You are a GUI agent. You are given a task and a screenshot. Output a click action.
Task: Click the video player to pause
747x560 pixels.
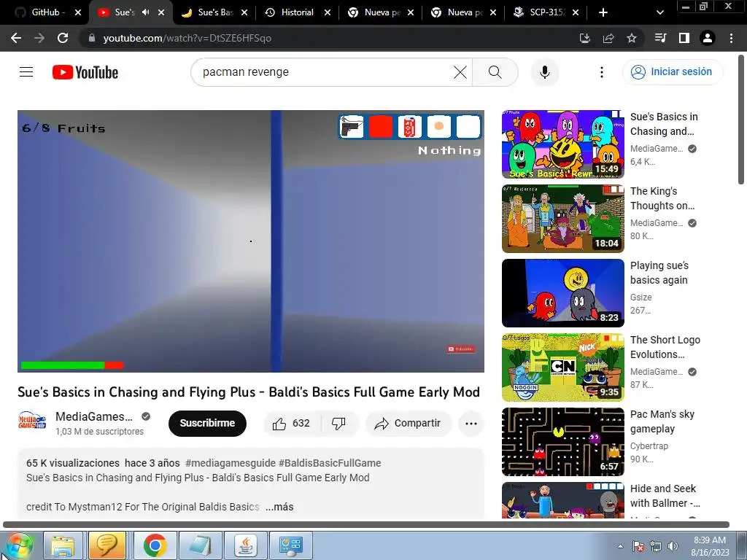pos(251,241)
